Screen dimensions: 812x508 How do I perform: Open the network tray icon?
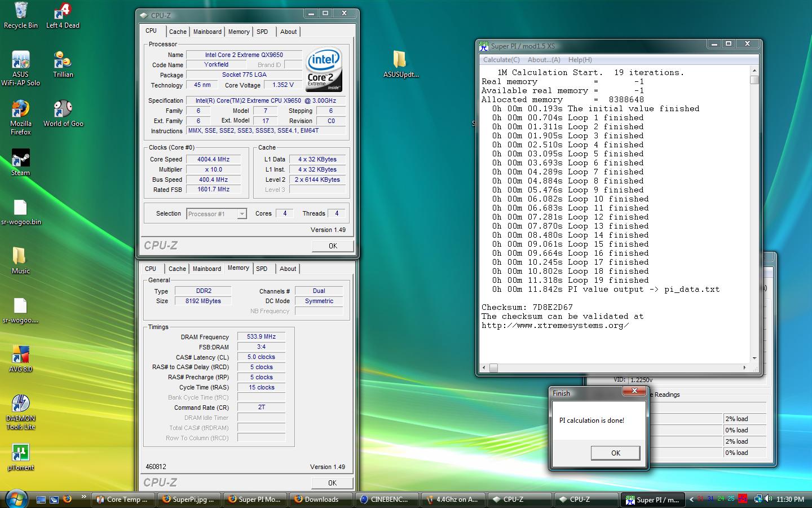pos(758,499)
